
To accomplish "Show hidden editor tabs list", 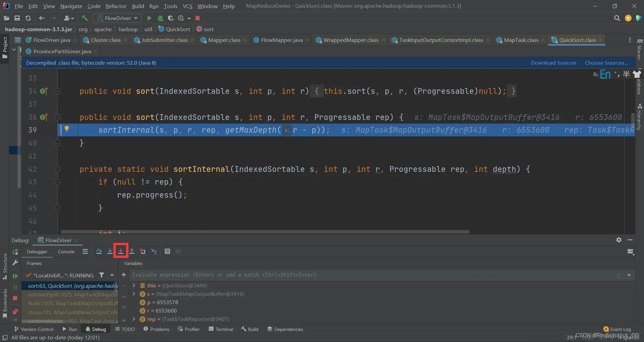I will [630, 40].
